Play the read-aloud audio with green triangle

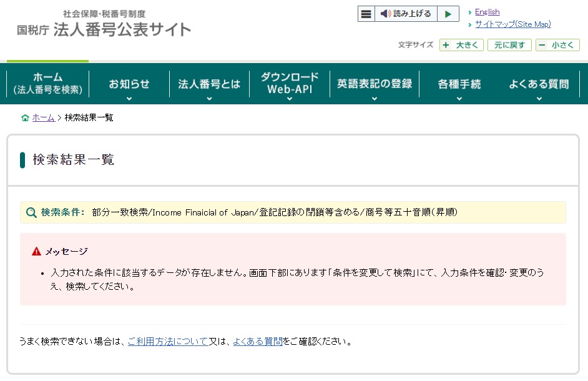pos(448,14)
